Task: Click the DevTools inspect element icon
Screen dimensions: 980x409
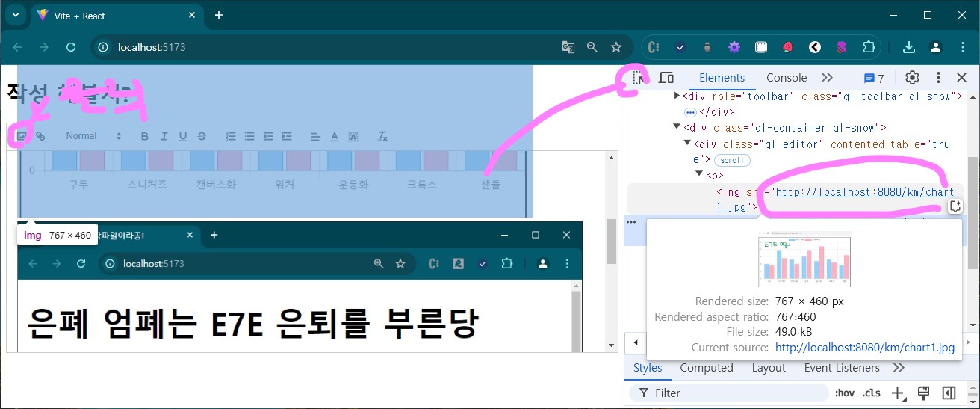Action: (x=639, y=78)
